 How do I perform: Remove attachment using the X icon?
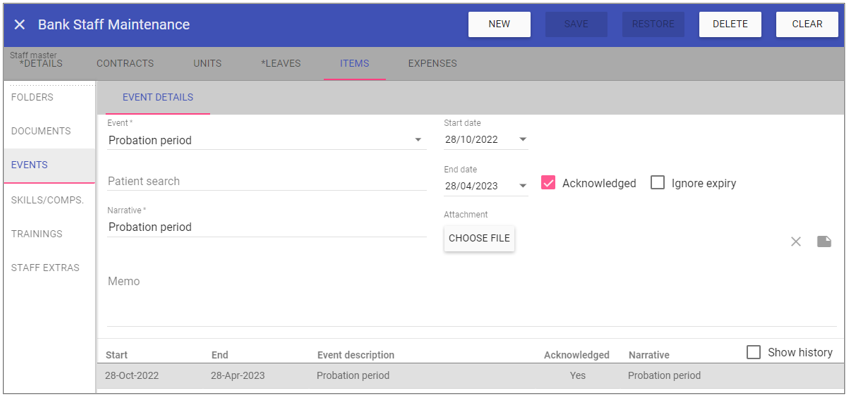[x=795, y=242]
